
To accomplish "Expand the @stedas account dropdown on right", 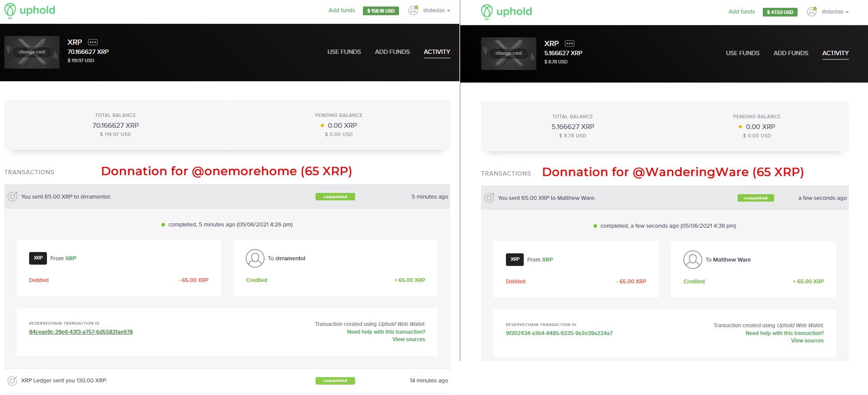I will pyautogui.click(x=835, y=12).
